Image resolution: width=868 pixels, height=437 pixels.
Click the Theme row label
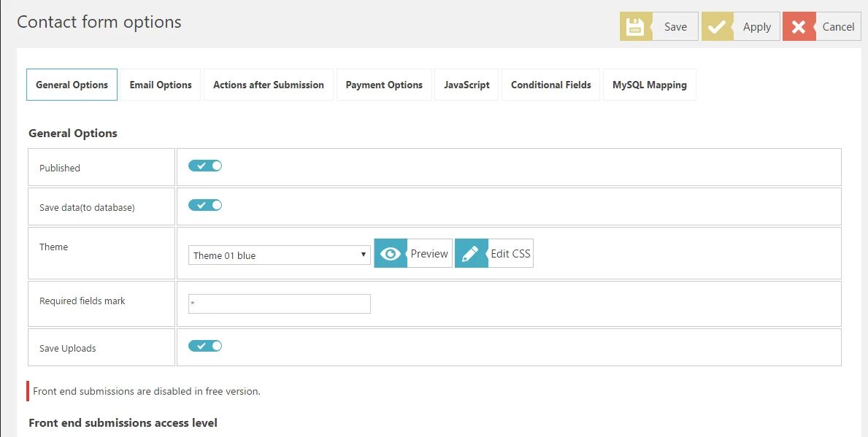coord(54,247)
